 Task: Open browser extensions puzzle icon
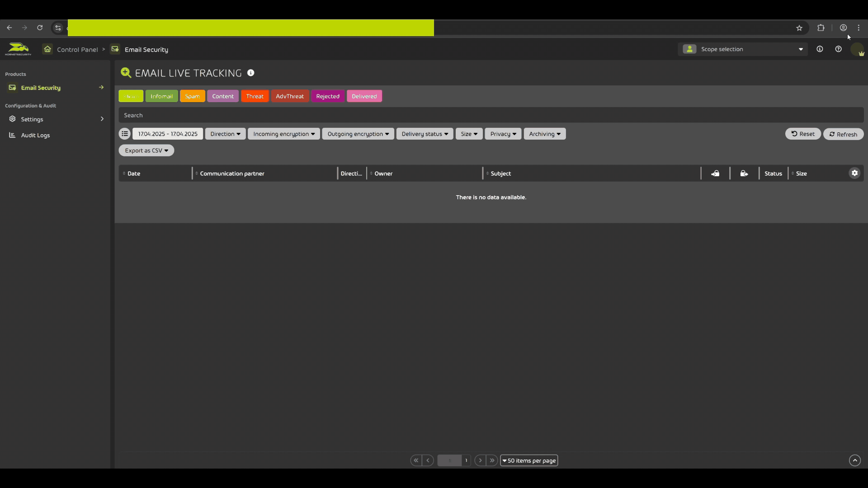[821, 28]
